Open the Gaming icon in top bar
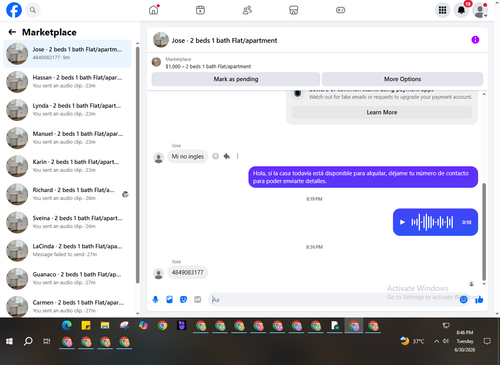The width and height of the screenshot is (500, 365). pyautogui.click(x=340, y=10)
